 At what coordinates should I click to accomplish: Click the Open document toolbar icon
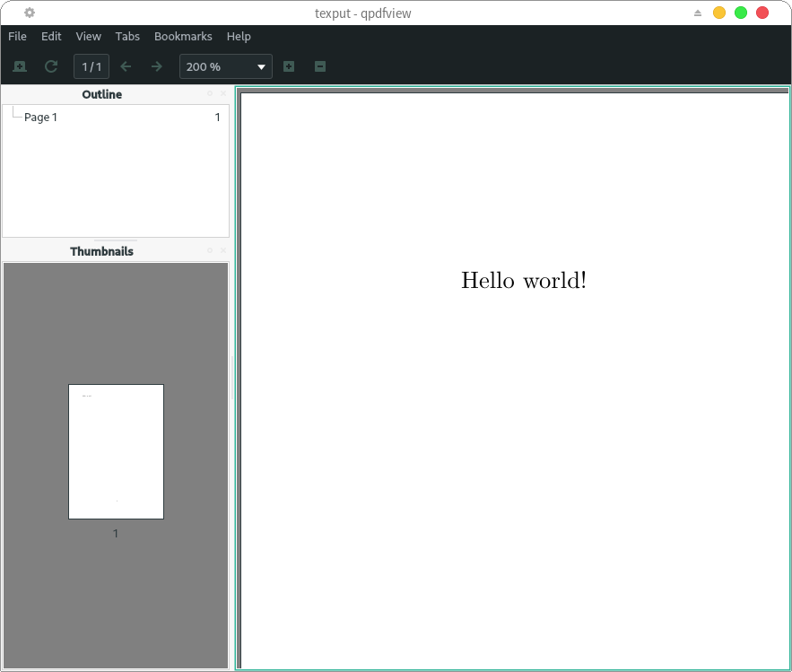pos(20,66)
